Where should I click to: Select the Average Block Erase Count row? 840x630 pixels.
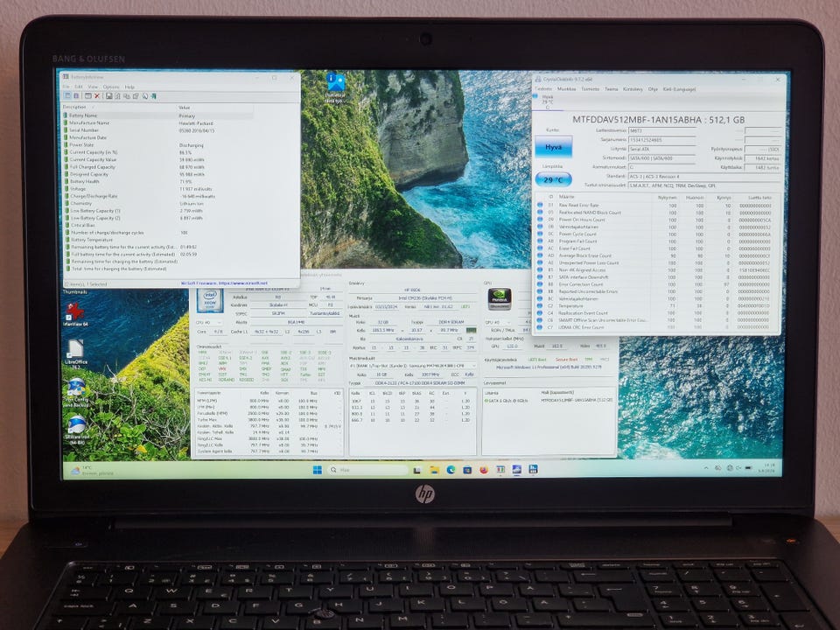pos(656,255)
